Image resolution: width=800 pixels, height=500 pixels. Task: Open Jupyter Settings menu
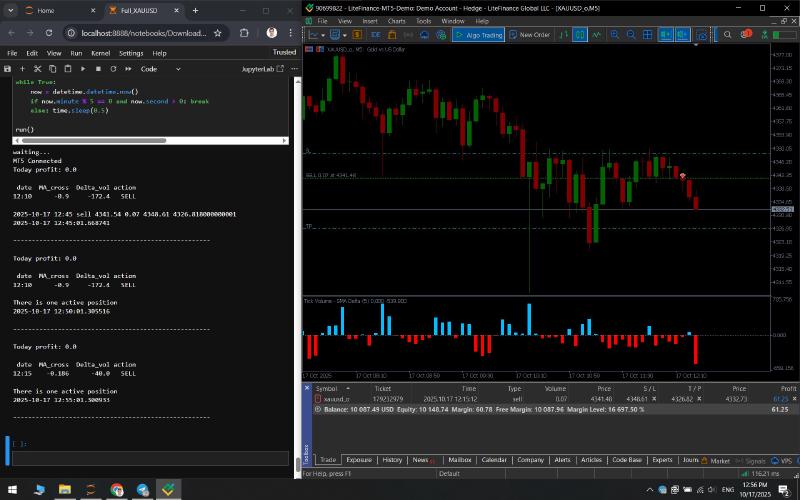pyautogui.click(x=131, y=53)
